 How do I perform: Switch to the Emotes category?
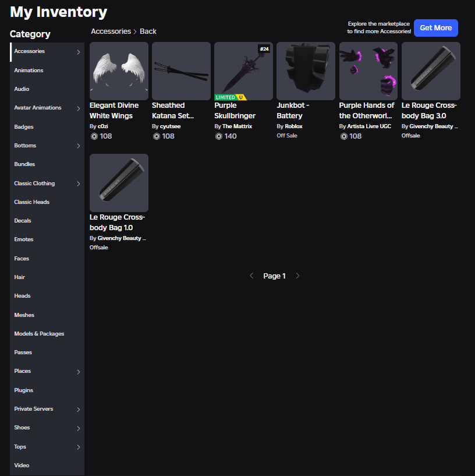[x=24, y=239]
